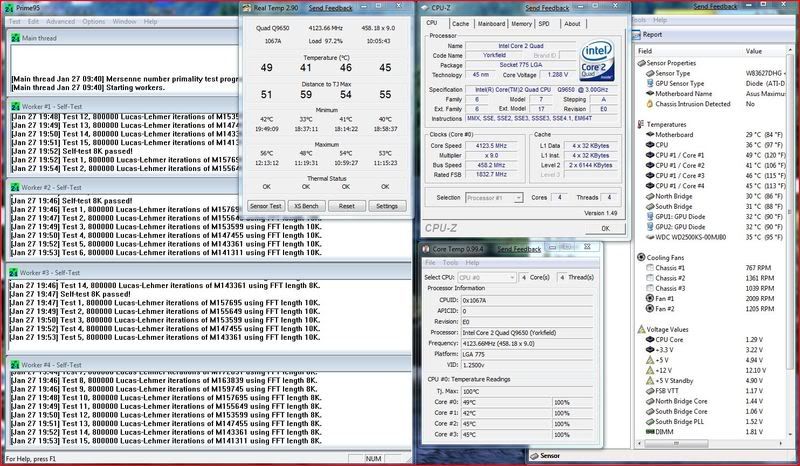Viewport: 800px width, 466px height.
Task: Click the +12 V warning icon
Action: 650,371
